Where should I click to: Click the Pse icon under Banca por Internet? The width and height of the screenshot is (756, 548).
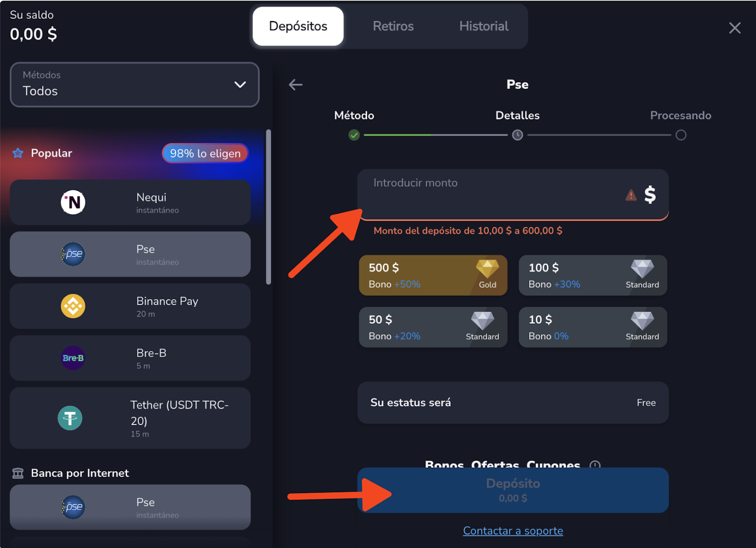pyautogui.click(x=73, y=507)
